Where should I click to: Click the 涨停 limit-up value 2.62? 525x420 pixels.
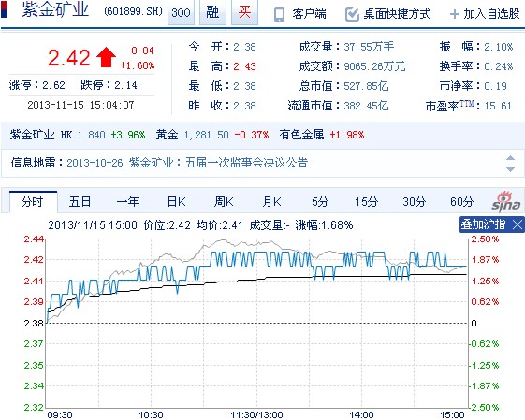click(53, 85)
